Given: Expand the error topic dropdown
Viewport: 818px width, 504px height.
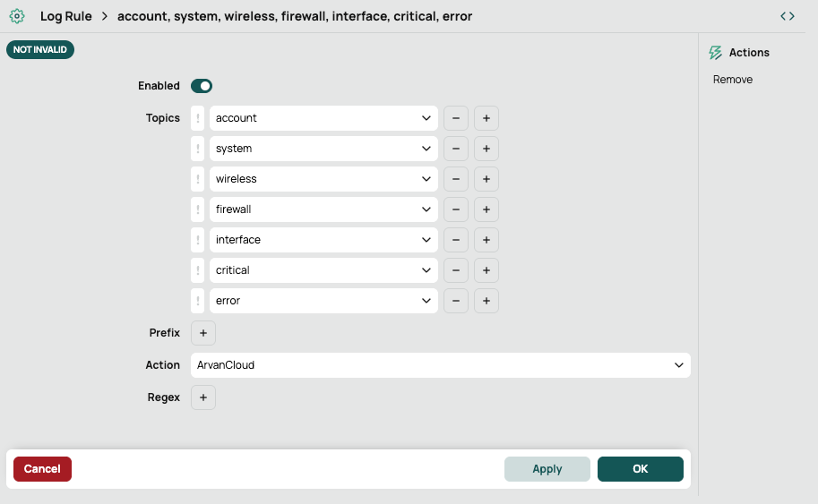Looking at the screenshot, I should click(323, 301).
